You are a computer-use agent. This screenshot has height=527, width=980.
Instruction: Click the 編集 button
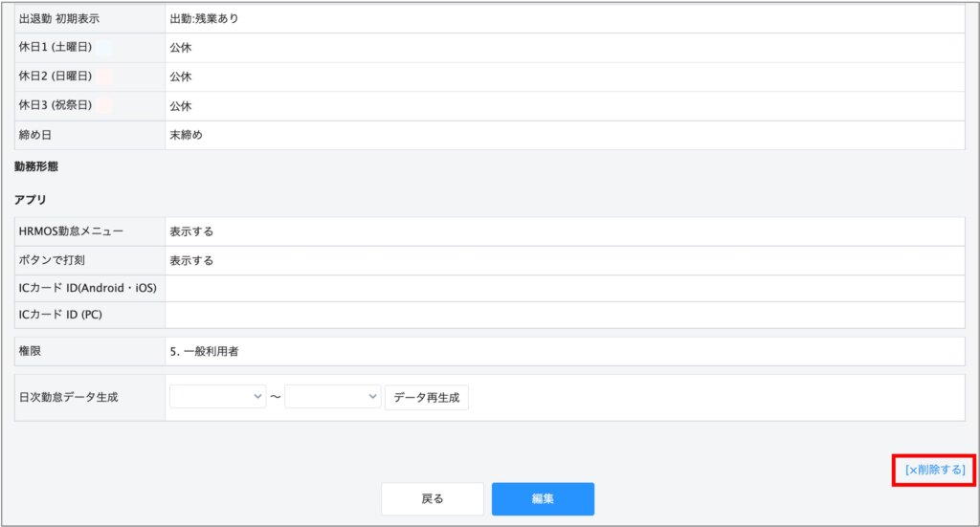tap(543, 498)
